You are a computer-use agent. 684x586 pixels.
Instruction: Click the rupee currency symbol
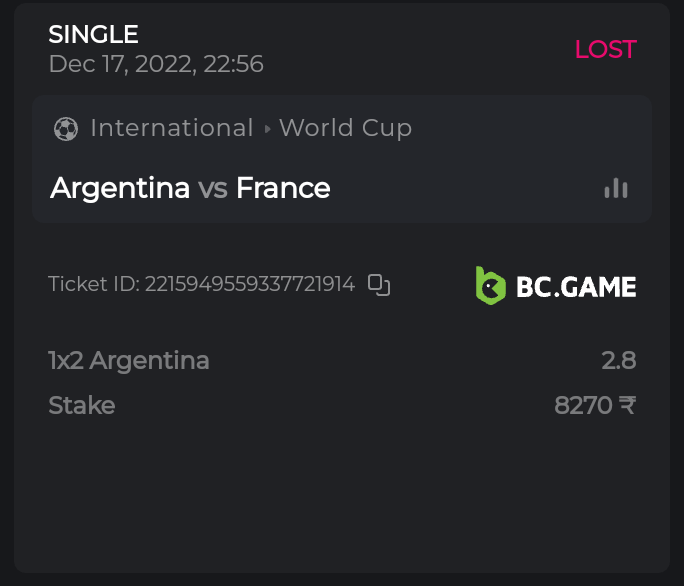(627, 405)
